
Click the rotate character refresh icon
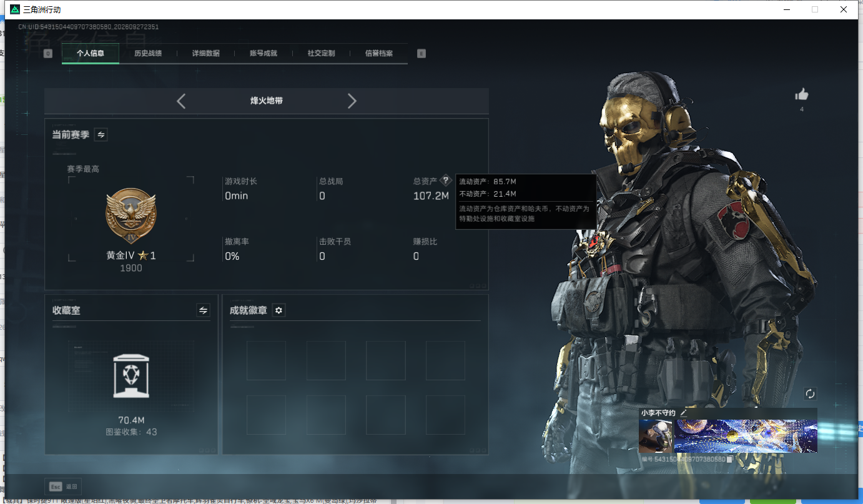point(811,393)
